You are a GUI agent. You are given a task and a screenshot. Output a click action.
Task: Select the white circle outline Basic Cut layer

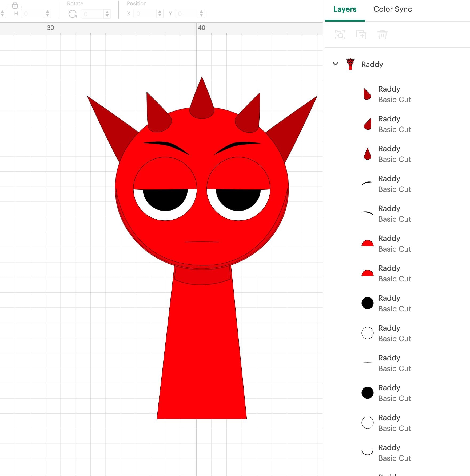pyautogui.click(x=367, y=333)
